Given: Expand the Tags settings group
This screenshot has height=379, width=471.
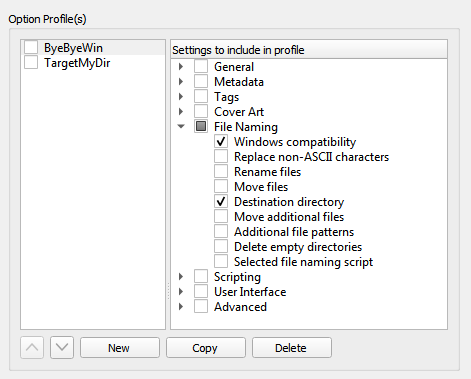Looking at the screenshot, I should tap(181, 97).
